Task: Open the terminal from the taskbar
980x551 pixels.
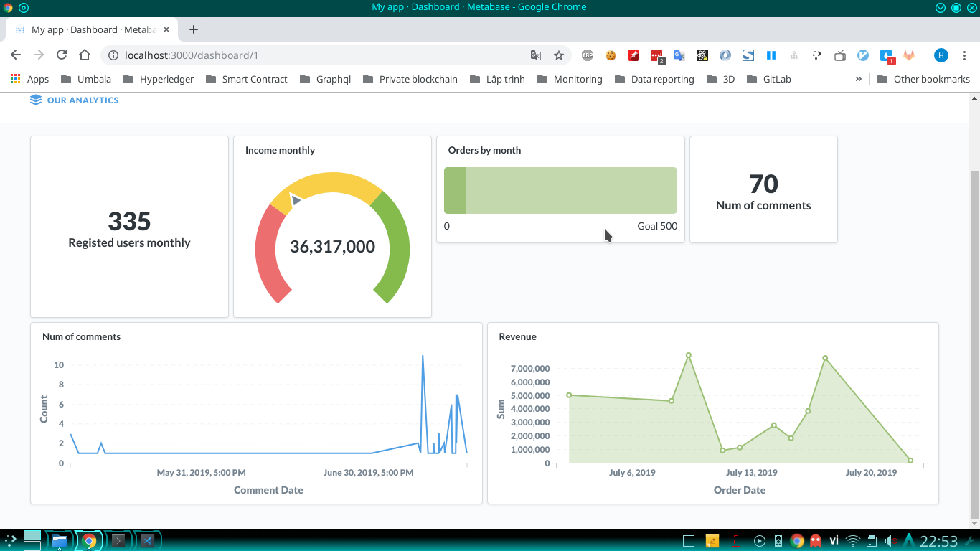Action: [118, 540]
